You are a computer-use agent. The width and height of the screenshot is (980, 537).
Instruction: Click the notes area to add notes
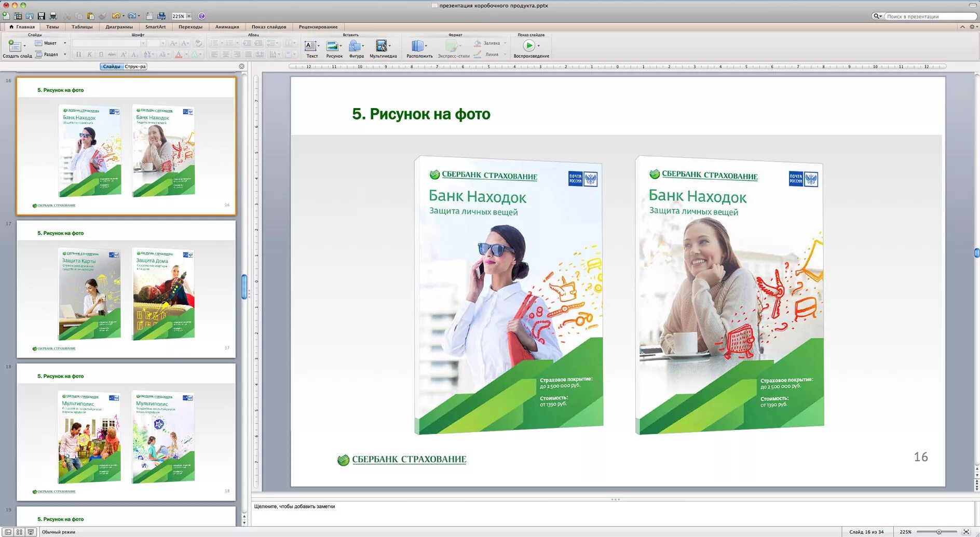612,513
